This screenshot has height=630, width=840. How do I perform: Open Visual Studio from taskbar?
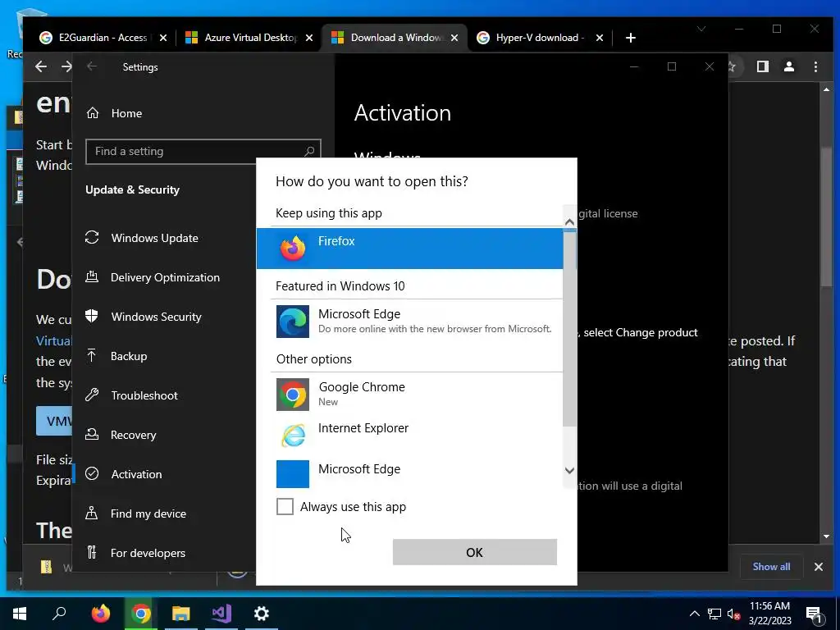coord(221,614)
